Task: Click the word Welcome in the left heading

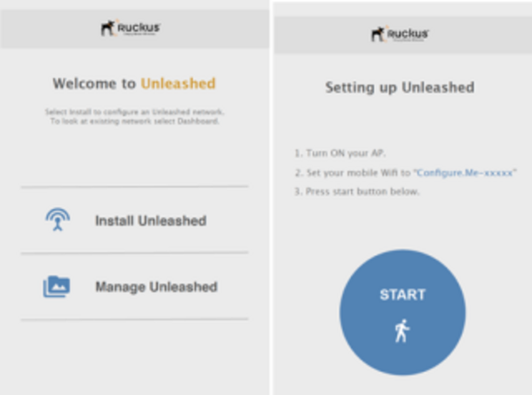Action: 84,83
